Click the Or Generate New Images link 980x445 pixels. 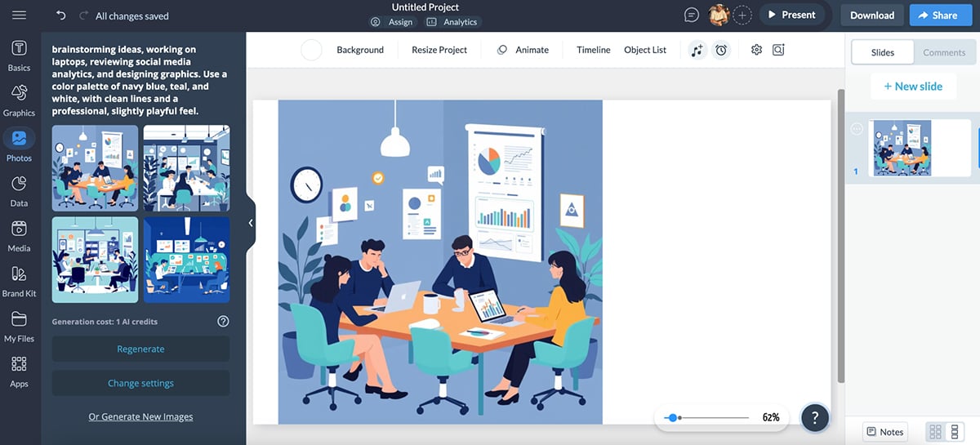(140, 416)
